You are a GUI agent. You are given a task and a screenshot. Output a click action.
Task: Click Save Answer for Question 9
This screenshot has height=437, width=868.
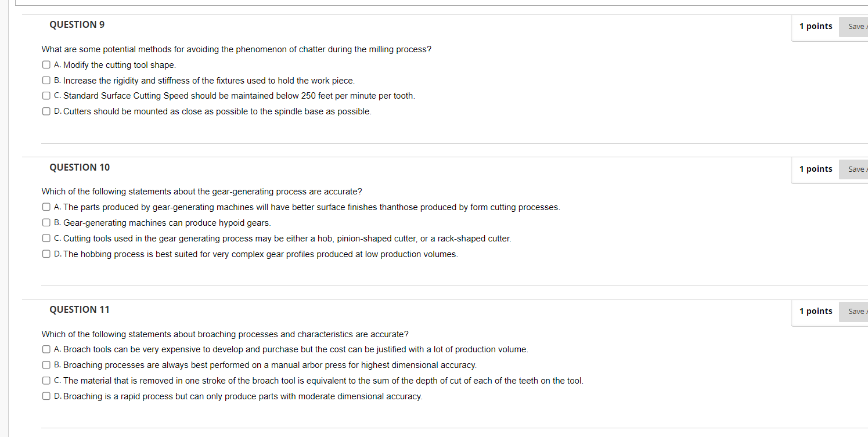(x=855, y=26)
